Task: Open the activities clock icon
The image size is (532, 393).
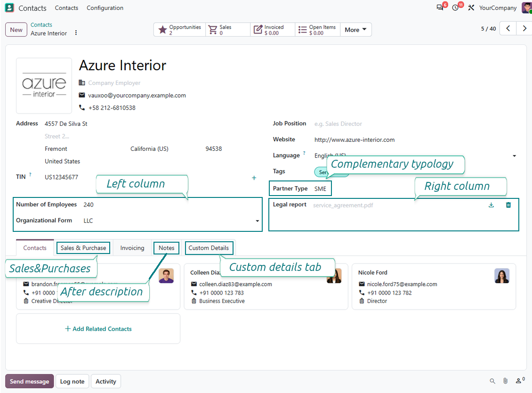Action: pyautogui.click(x=455, y=8)
